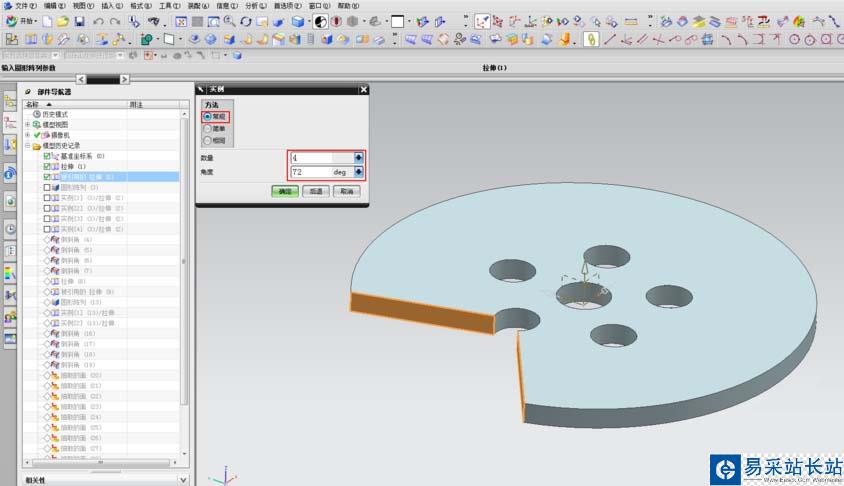Open the Assembly Navigator sidebar tab icon
The height and width of the screenshot is (486, 844).
(10, 101)
